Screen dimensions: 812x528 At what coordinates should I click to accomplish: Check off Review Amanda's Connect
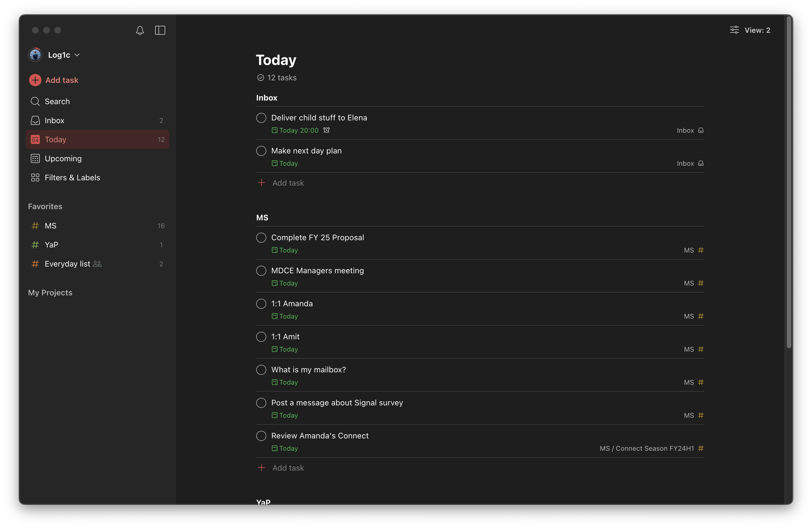[x=261, y=436]
